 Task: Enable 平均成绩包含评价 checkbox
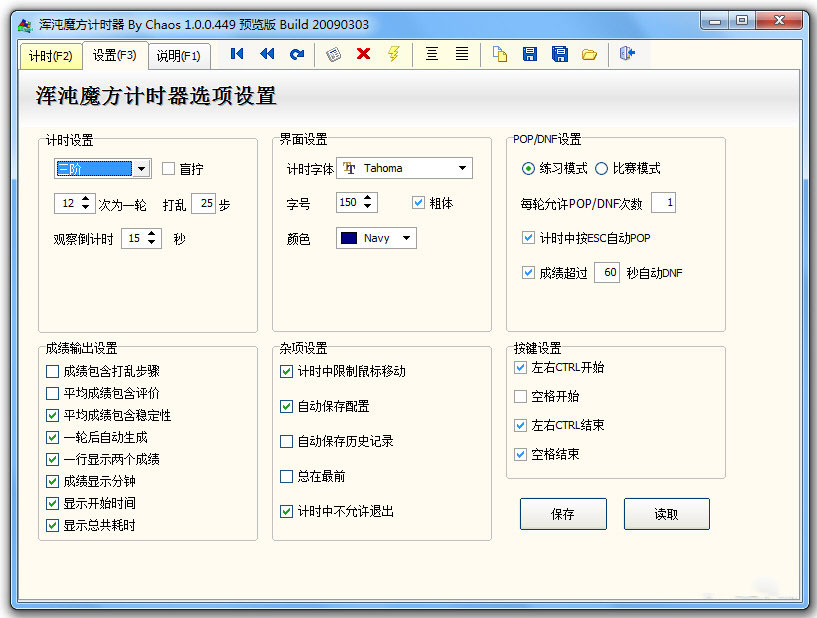(52, 393)
